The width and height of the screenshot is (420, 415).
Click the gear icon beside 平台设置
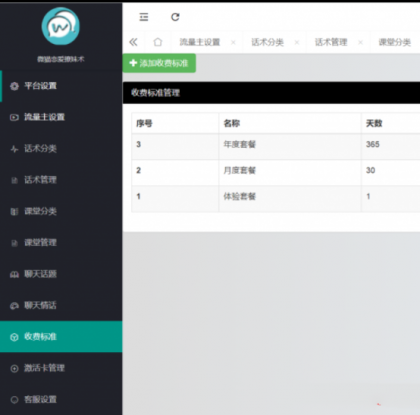(14, 86)
